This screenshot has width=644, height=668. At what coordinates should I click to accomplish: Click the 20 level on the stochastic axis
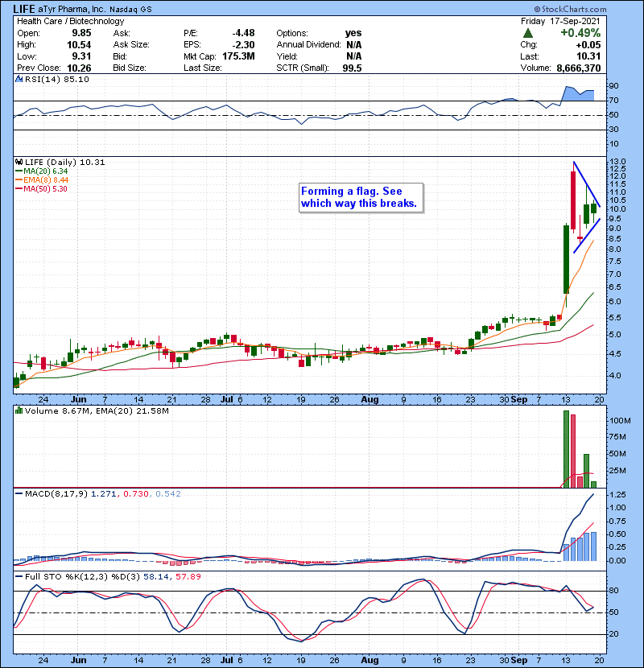click(613, 633)
